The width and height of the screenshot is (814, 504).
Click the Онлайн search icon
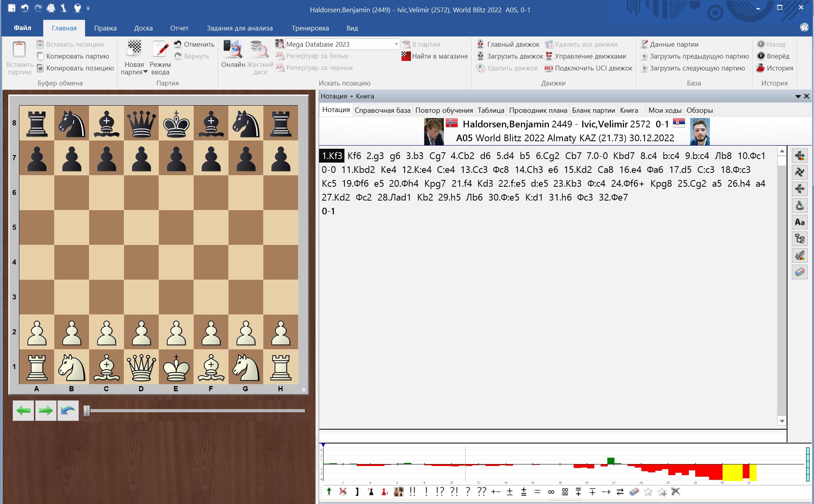tap(233, 49)
